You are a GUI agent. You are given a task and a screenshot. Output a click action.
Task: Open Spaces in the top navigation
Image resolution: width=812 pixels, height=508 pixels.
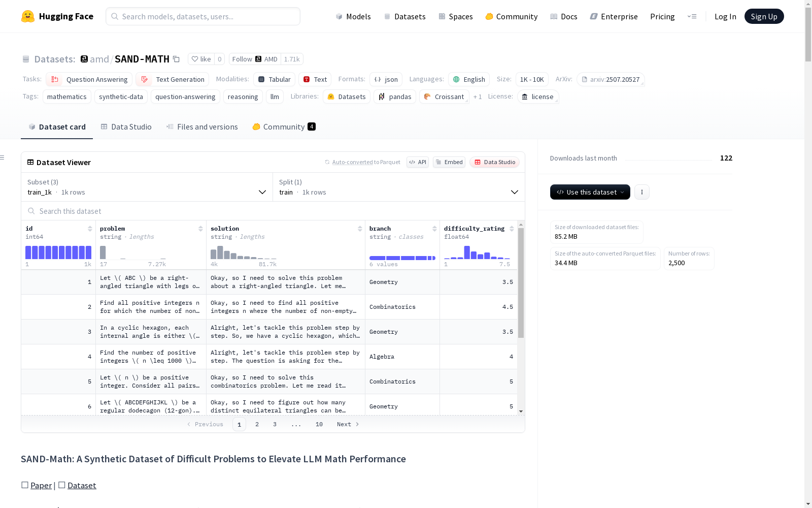pos(456,16)
